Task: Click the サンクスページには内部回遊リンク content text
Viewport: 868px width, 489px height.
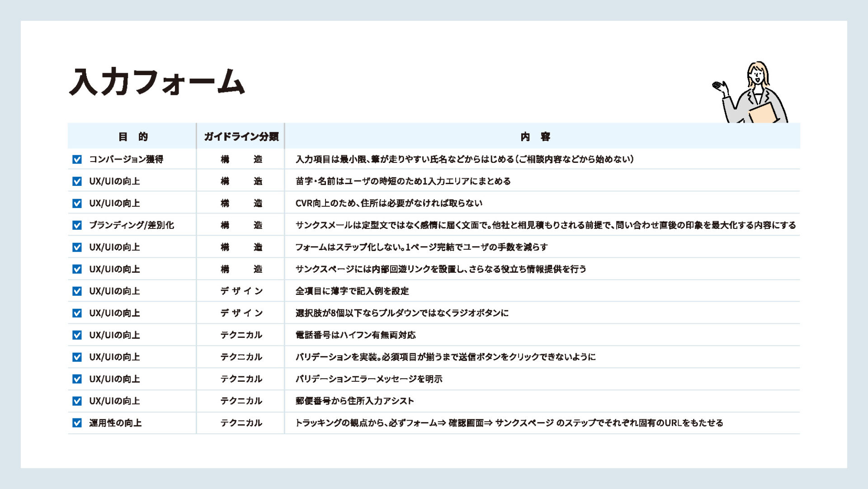Action: (x=441, y=269)
